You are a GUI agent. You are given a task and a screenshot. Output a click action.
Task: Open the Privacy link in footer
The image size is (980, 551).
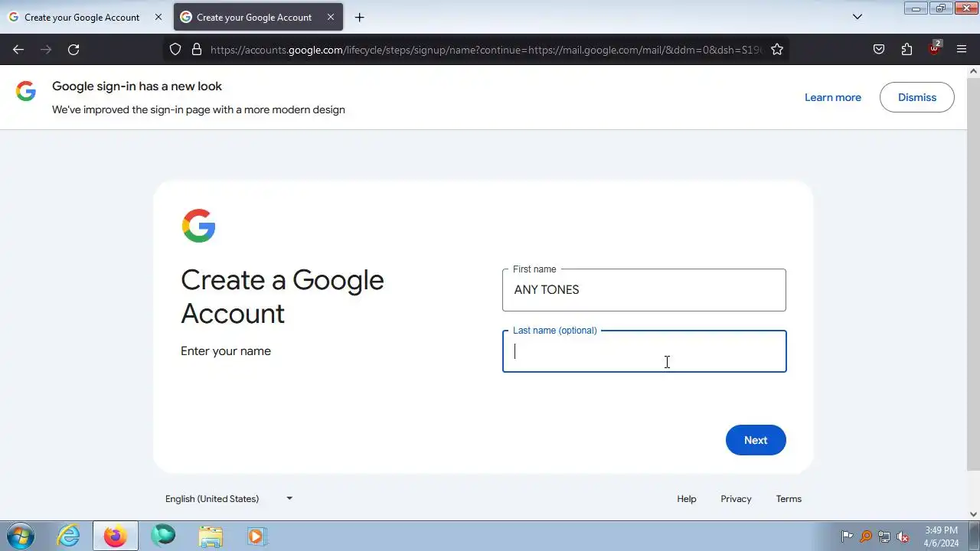tap(736, 499)
